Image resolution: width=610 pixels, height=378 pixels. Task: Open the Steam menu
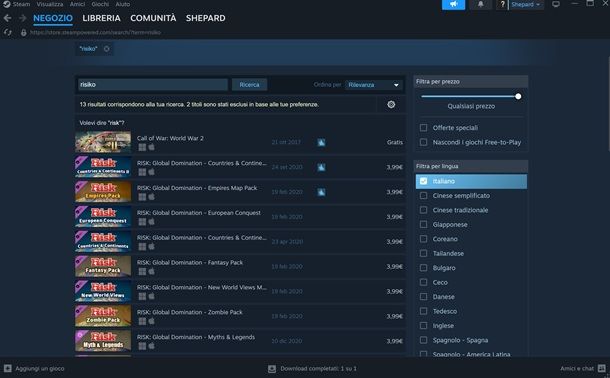[21, 4]
